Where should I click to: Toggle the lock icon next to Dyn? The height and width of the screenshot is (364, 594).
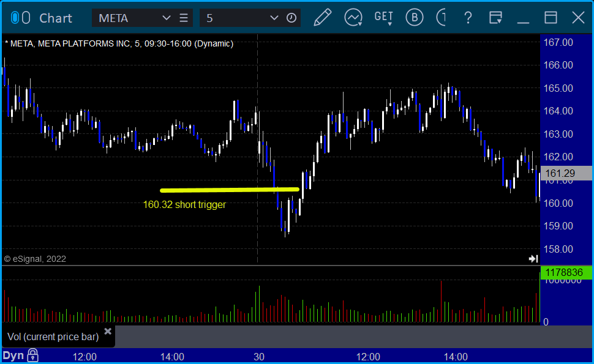coord(33,355)
